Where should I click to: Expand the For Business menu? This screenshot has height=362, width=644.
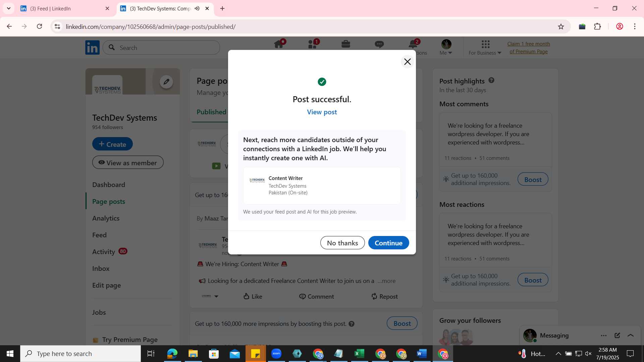coord(485,48)
